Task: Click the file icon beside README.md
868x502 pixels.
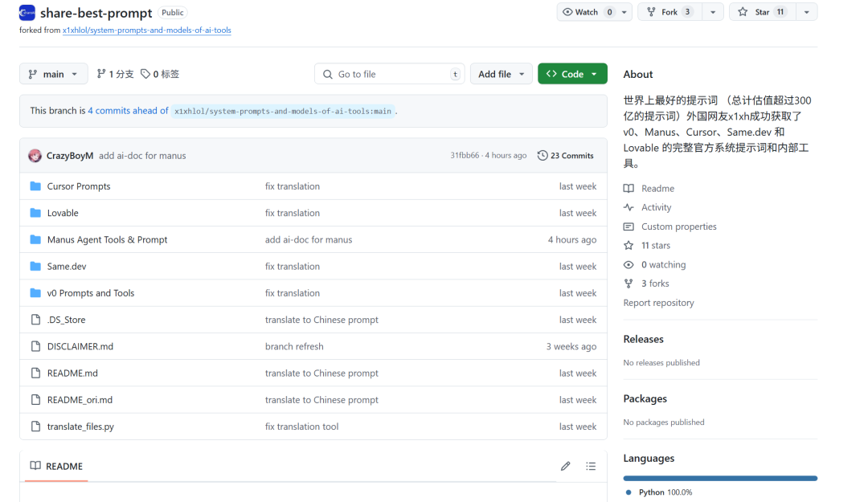Action: coord(35,373)
